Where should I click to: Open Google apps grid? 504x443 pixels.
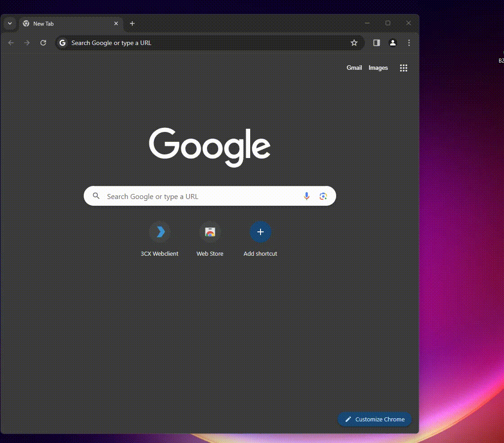click(x=404, y=68)
